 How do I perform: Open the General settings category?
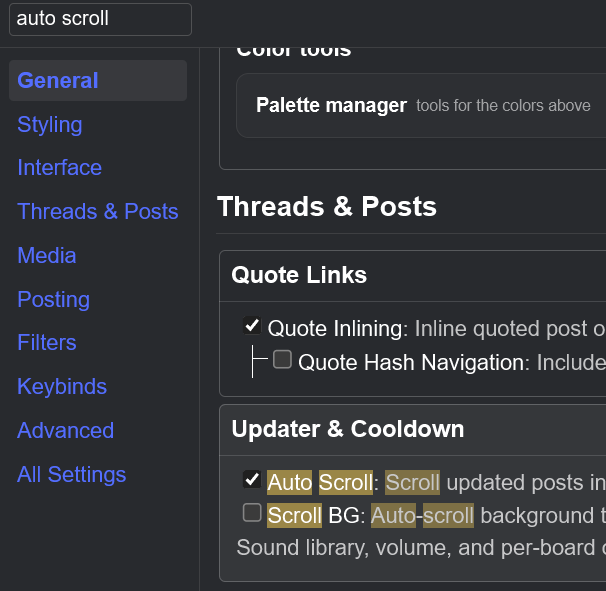point(98,80)
